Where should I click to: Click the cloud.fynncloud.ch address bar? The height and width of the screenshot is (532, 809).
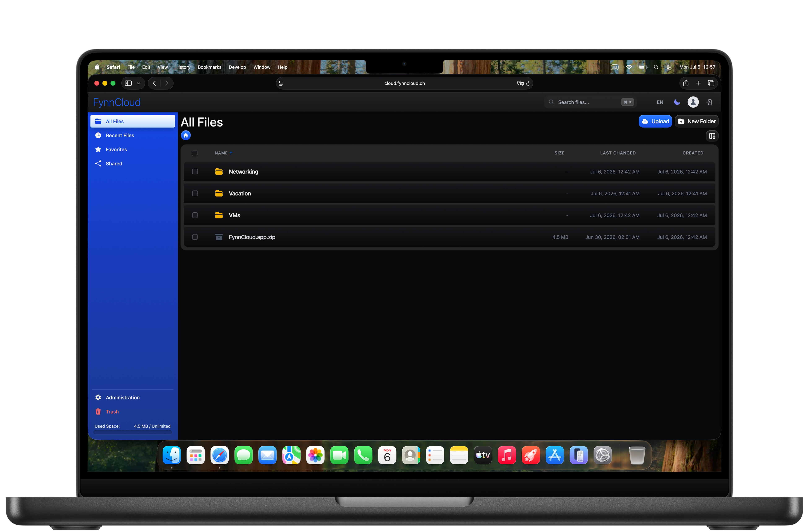pos(404,83)
